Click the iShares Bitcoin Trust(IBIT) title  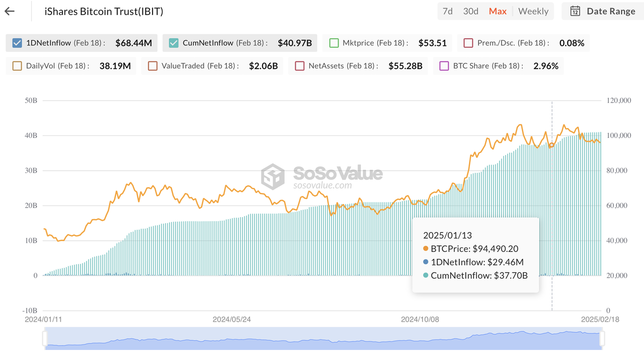(104, 11)
